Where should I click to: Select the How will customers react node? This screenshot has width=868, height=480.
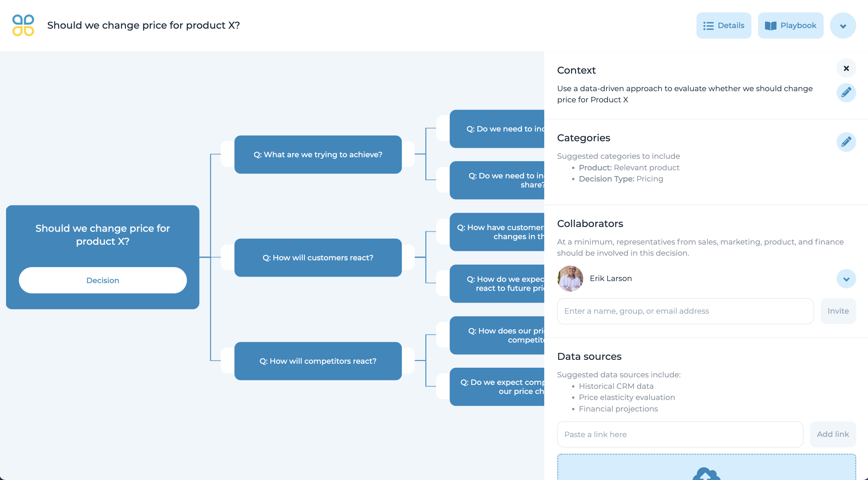coord(318,258)
